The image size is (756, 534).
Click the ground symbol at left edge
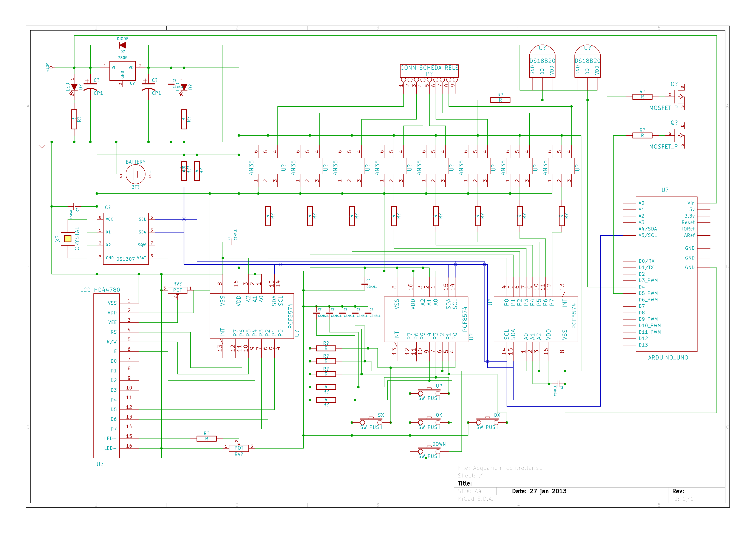tap(42, 146)
